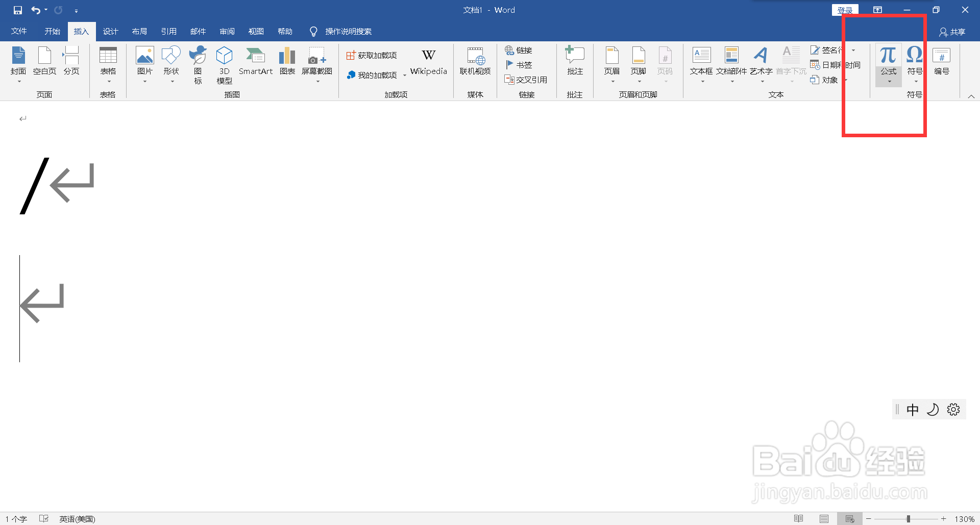Change proofing language 英语(美国)
Screen dimensions: 980x525
pyautogui.click(x=77, y=519)
